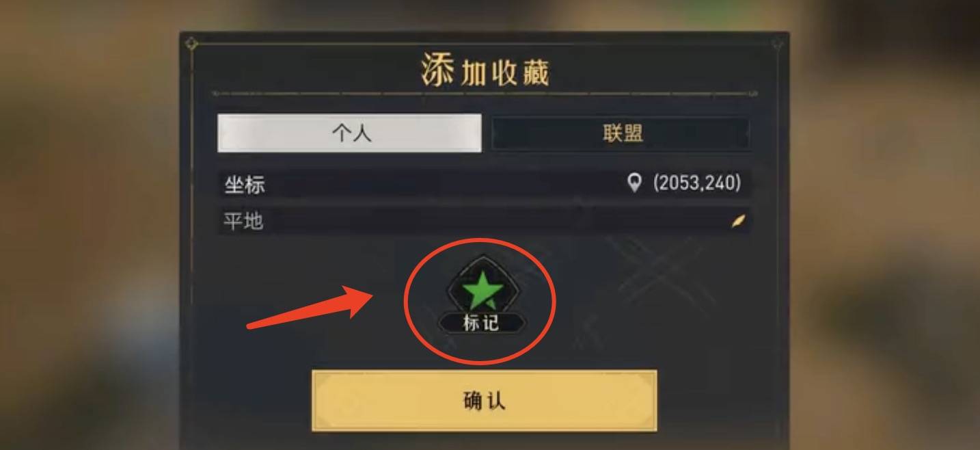Image resolution: width=980 pixels, height=450 pixels.
Task: Click the blurred background left of dialog
Action: (x=89, y=226)
